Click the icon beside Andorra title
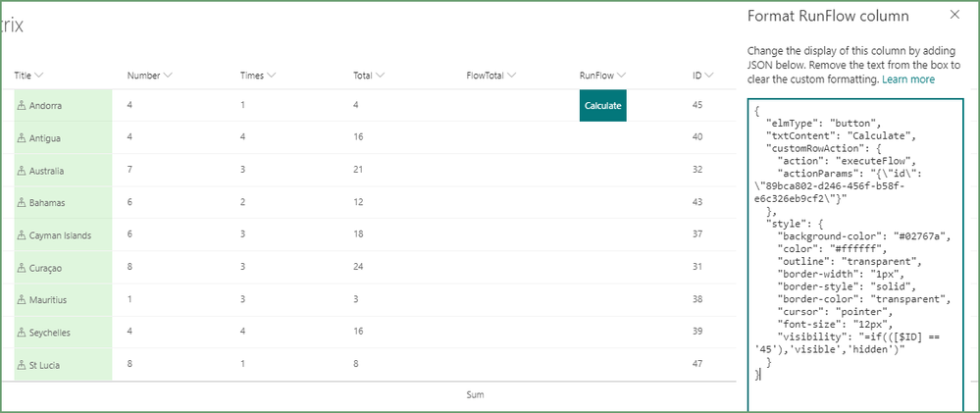The height and width of the screenshot is (413, 980). pyautogui.click(x=22, y=105)
